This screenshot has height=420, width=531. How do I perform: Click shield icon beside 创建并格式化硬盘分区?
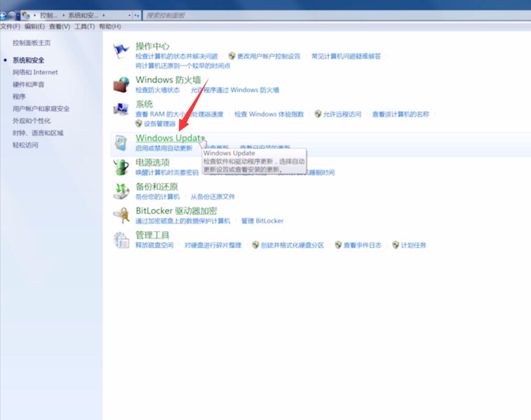pyautogui.click(x=255, y=245)
